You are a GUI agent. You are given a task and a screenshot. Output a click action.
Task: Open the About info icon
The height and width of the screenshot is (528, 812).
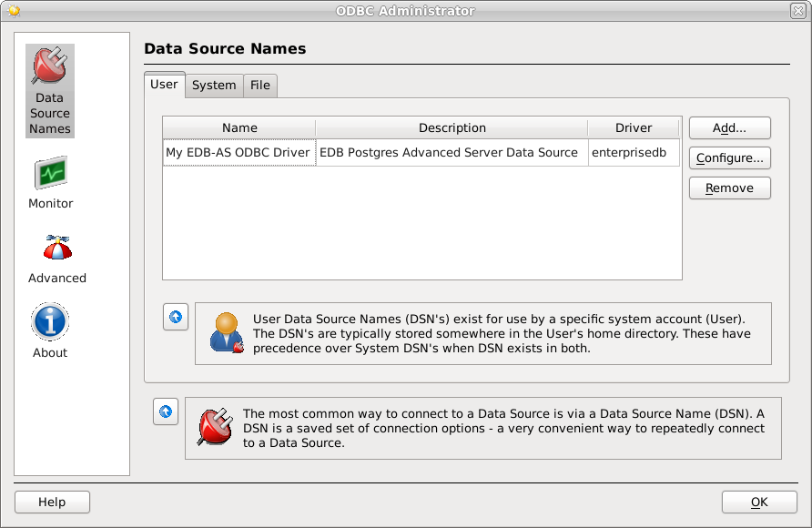[50, 322]
